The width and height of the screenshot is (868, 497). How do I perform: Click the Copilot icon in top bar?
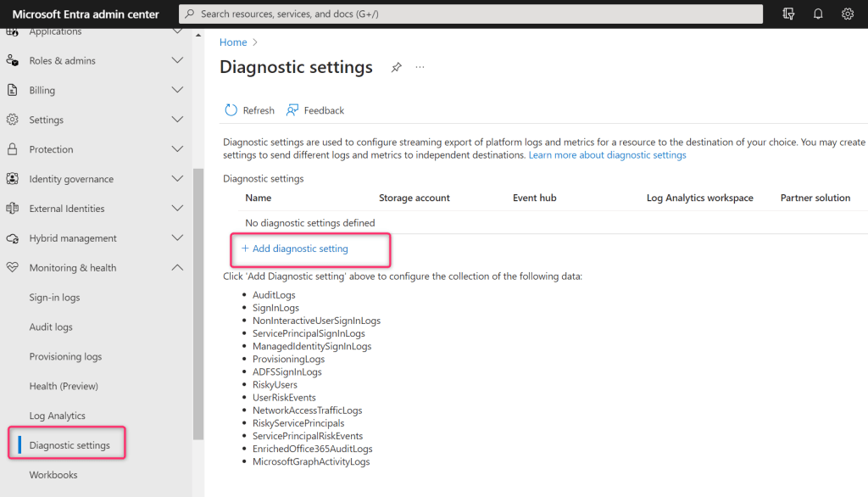(x=789, y=14)
